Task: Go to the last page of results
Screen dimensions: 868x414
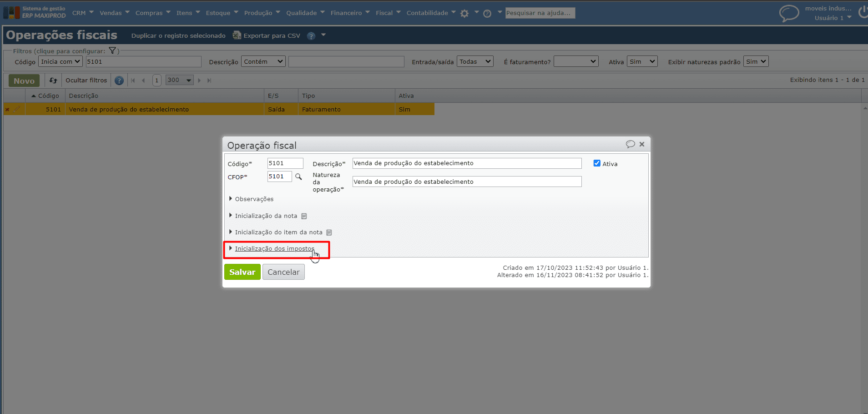Action: (x=209, y=81)
